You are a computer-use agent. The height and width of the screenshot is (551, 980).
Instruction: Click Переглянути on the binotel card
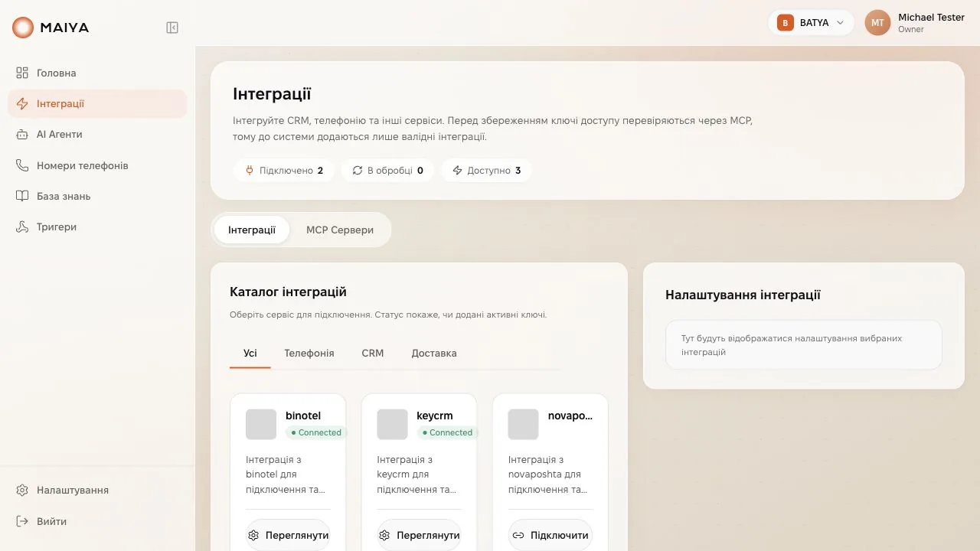[288, 535]
